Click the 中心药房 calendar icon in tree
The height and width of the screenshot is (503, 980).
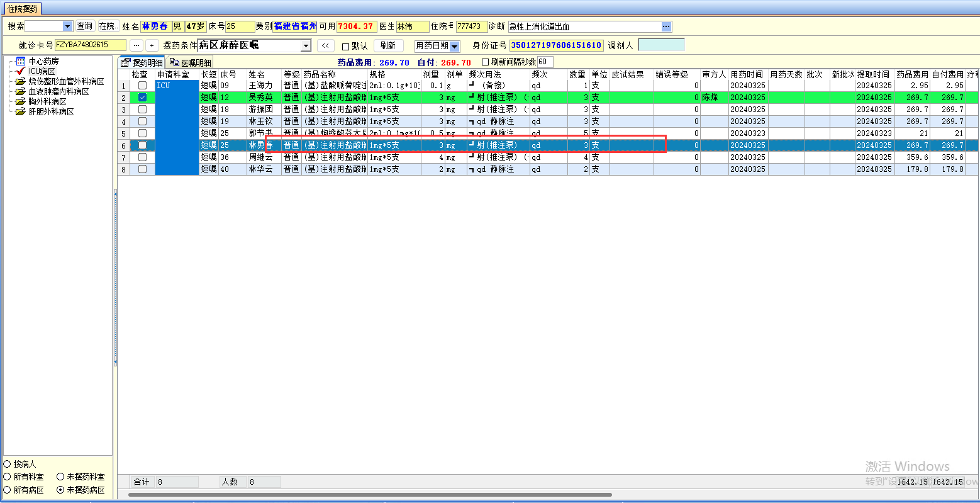click(21, 61)
